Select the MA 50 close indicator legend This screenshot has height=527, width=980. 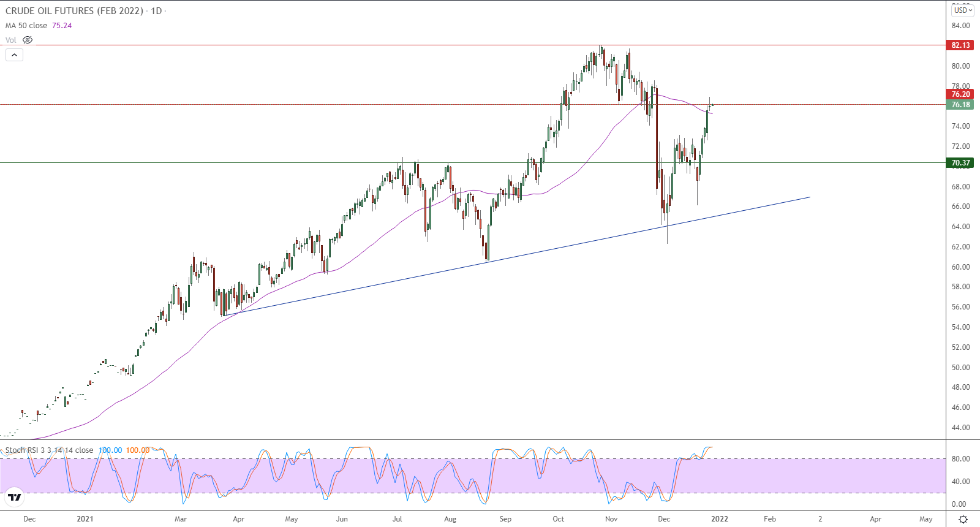point(26,26)
